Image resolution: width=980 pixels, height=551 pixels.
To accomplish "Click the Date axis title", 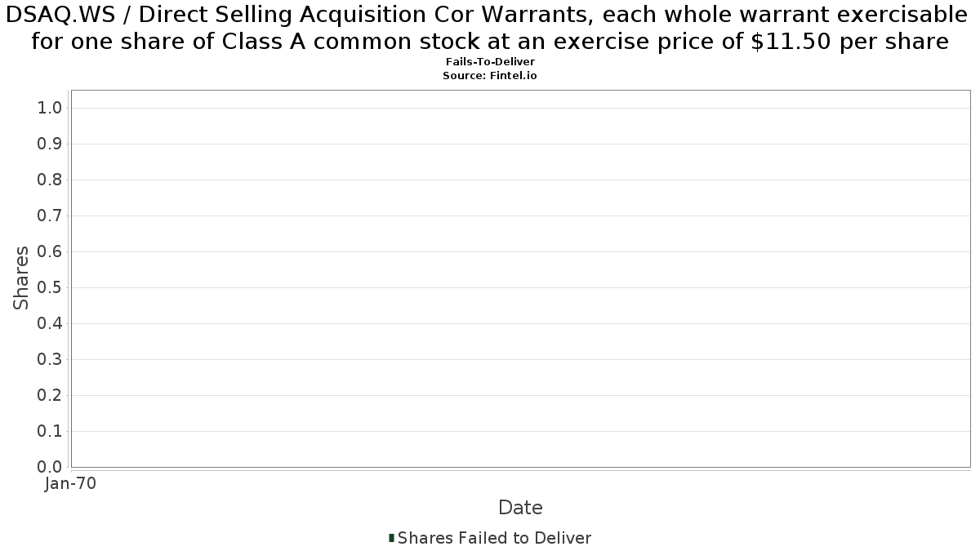I will click(x=520, y=508).
